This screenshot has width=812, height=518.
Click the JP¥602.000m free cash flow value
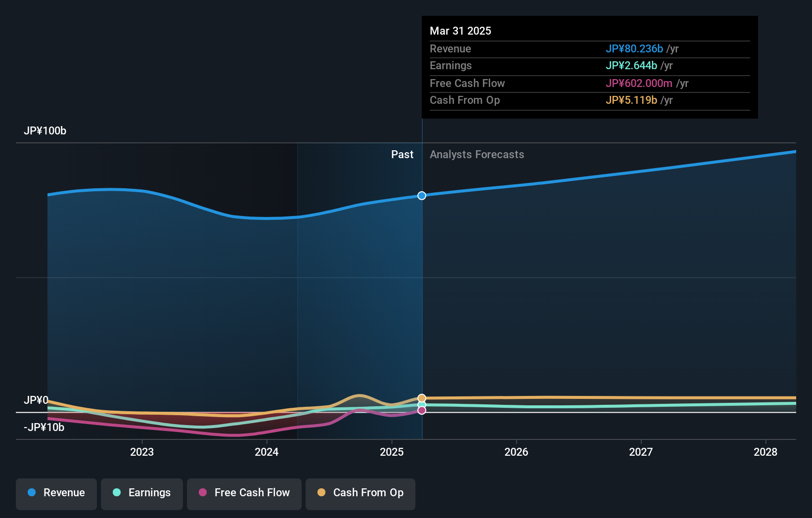tap(639, 84)
